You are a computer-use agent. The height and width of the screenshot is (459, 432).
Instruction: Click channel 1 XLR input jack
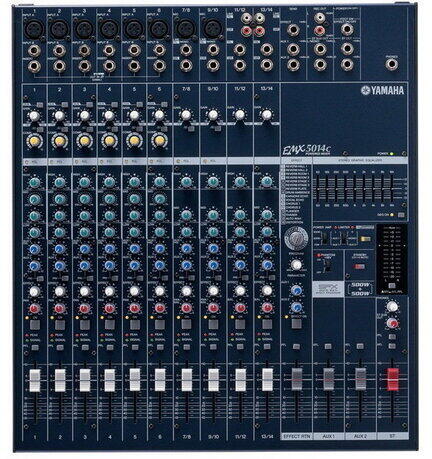[34, 29]
